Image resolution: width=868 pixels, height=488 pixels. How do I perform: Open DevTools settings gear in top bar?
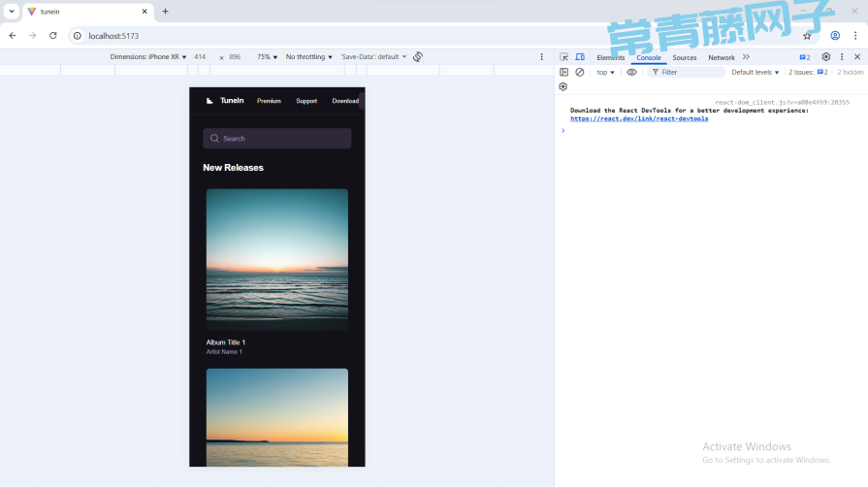tap(825, 57)
